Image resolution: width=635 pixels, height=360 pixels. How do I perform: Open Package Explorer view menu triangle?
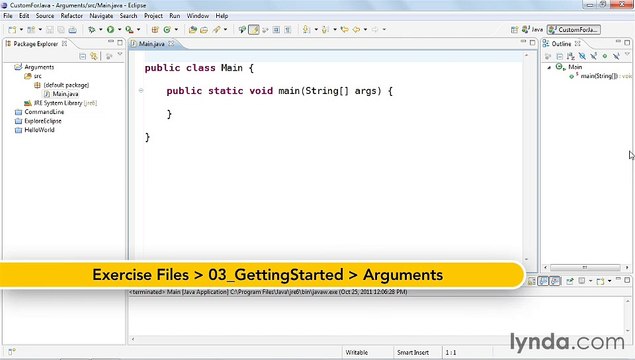click(120, 54)
